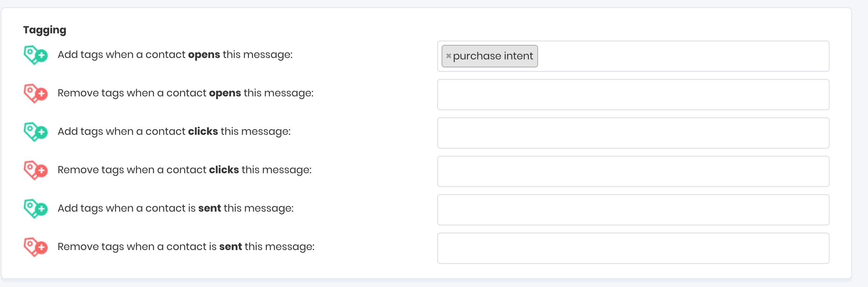This screenshot has width=868, height=287.
Task: Click the 'Remove tags when a contact is sent' label
Action: (186, 247)
